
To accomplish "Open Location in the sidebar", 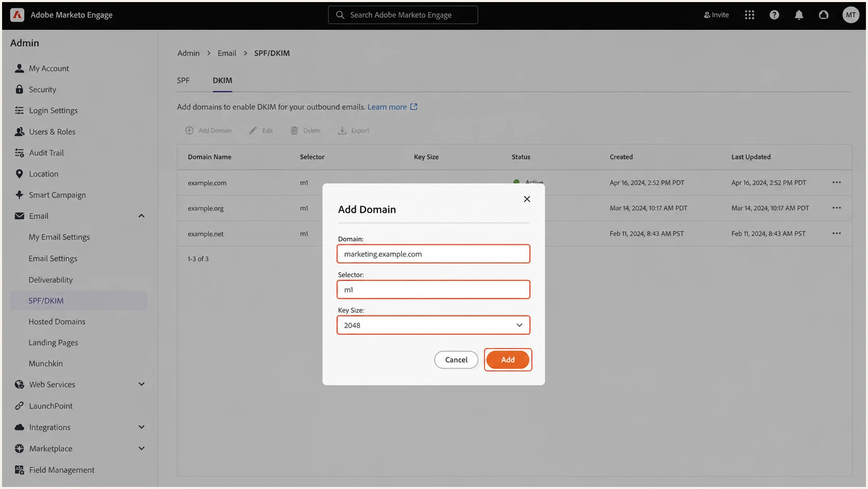I will (x=44, y=174).
